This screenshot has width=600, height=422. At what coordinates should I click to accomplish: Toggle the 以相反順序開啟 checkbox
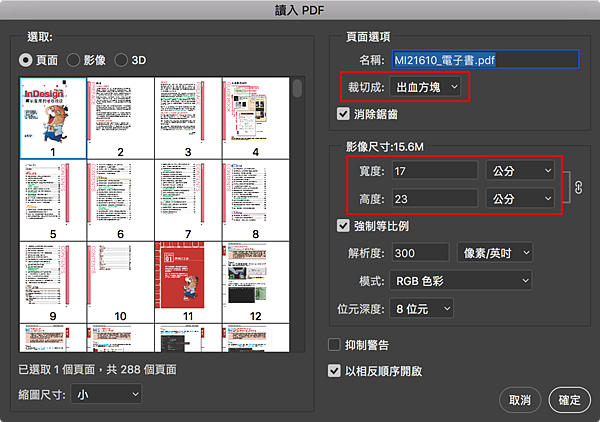(x=334, y=371)
